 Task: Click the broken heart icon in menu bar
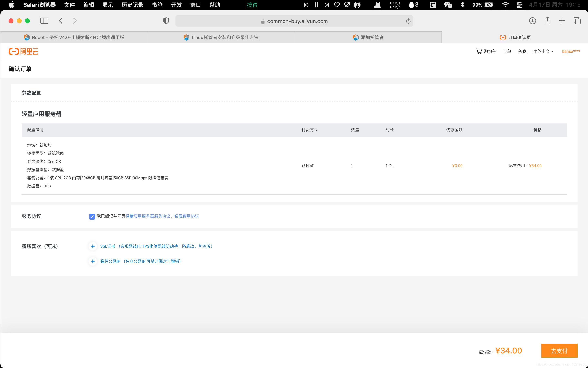click(347, 5)
